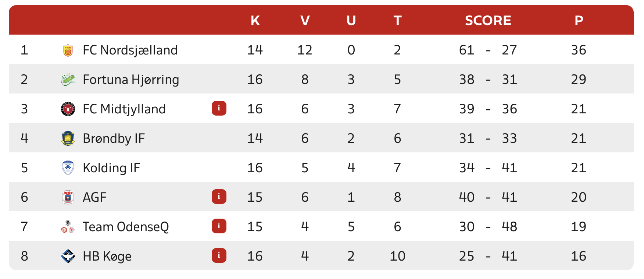This screenshot has width=644, height=279.
Task: Open info icon beside AGF
Action: [219, 197]
